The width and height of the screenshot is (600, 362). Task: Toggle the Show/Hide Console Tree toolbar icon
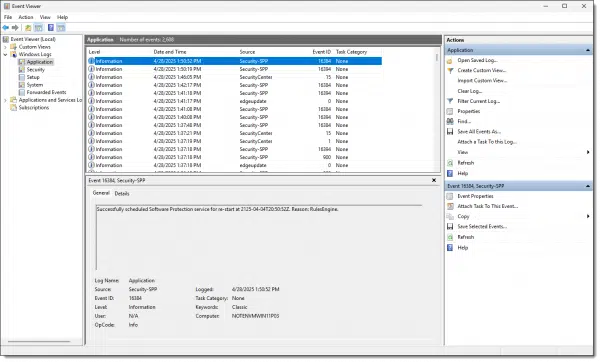[38, 28]
